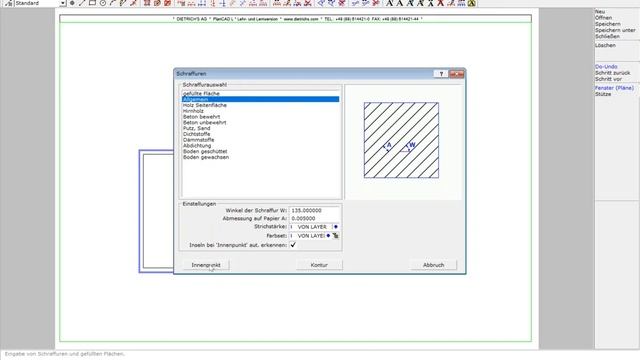Click Stütze in the right side menu
The image size is (640, 360).
[603, 94]
